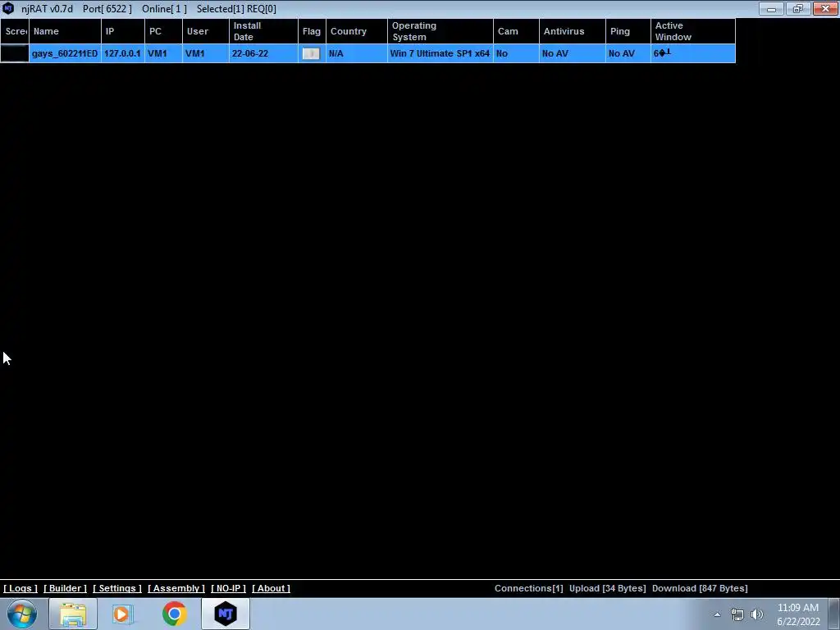Click the Operating System column header
Image resolution: width=840 pixels, height=630 pixels.
click(x=441, y=31)
